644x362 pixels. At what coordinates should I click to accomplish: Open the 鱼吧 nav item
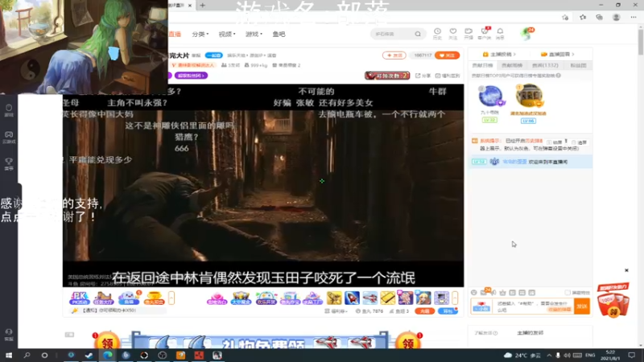pos(279,34)
